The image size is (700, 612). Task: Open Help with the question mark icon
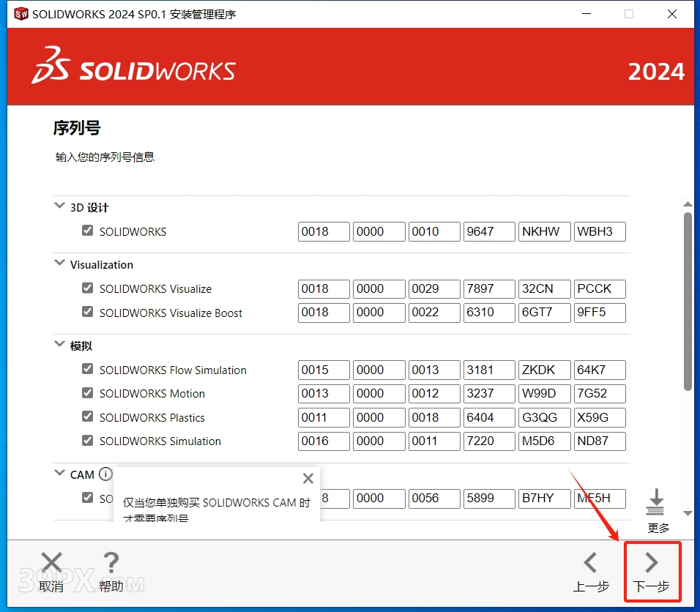[x=111, y=563]
